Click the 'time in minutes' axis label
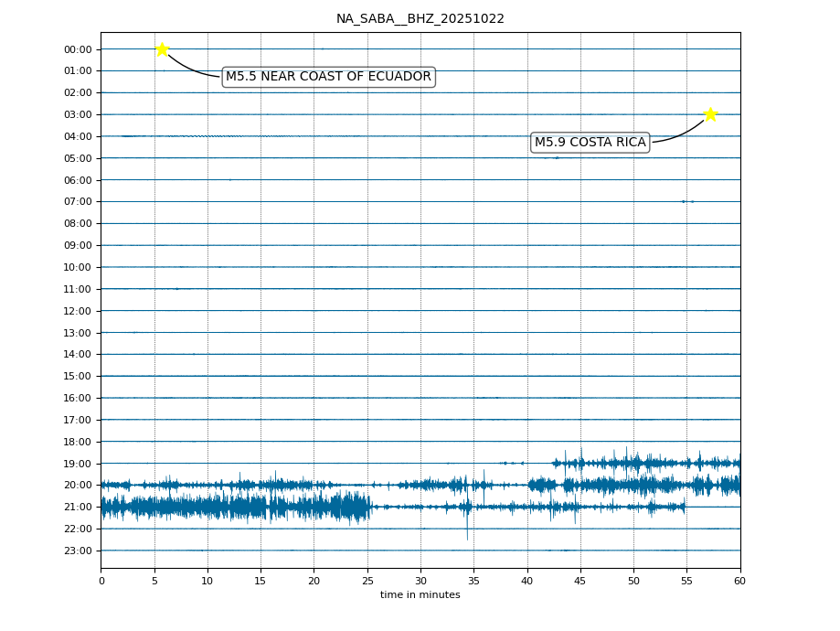 pyautogui.click(x=420, y=595)
